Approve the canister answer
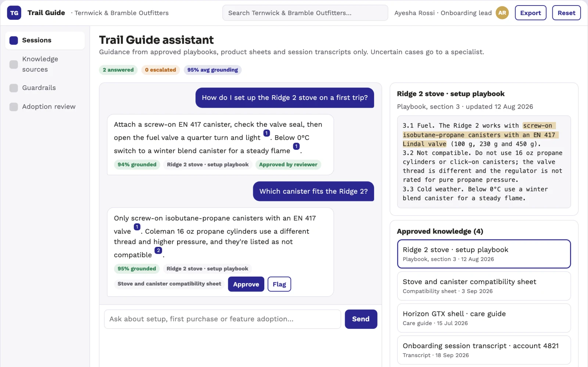Viewport: 588px width, 367px height. [x=246, y=284]
